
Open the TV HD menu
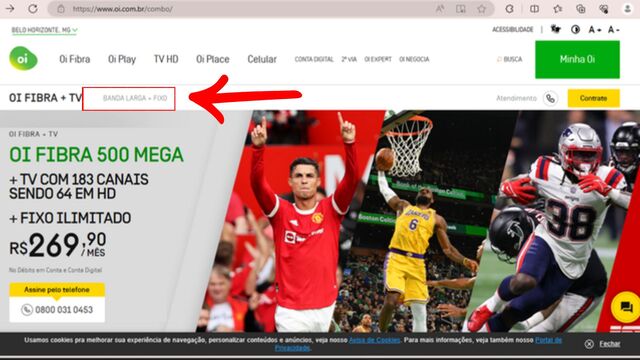[x=166, y=59]
